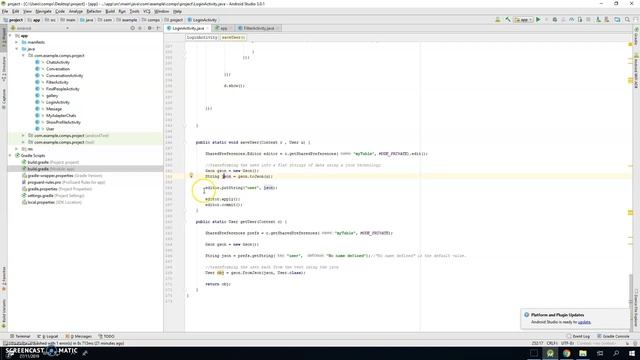640x360 pixels.
Task: Open the Structure side tool window
Action: [x=4, y=69]
